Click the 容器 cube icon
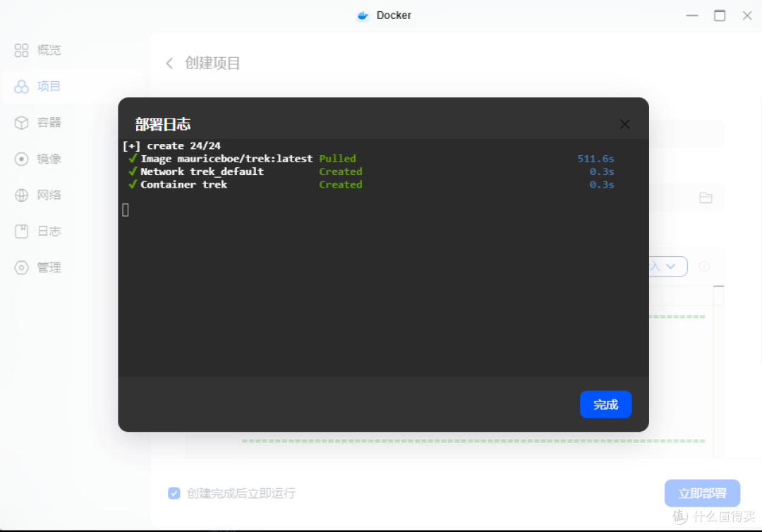The width and height of the screenshot is (762, 532). (21, 123)
